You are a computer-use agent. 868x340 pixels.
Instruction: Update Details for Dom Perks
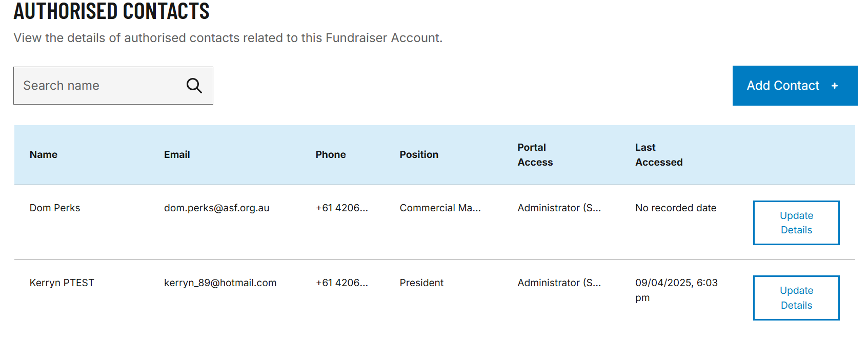pyautogui.click(x=796, y=223)
